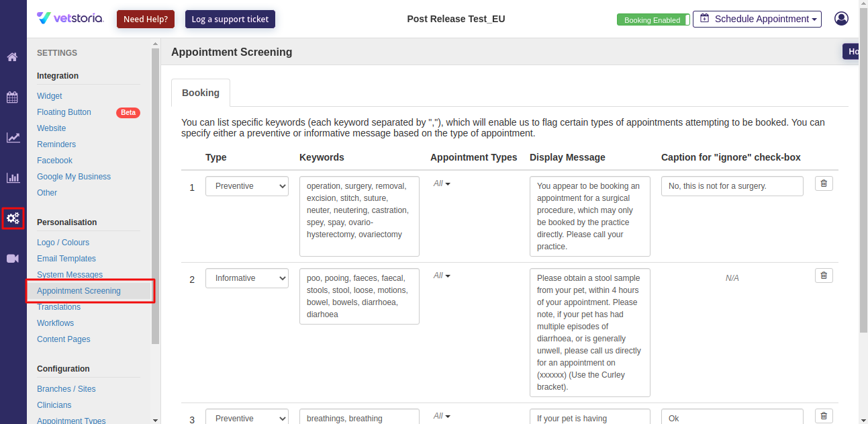Open Website integration link
868x424 pixels.
coord(52,128)
